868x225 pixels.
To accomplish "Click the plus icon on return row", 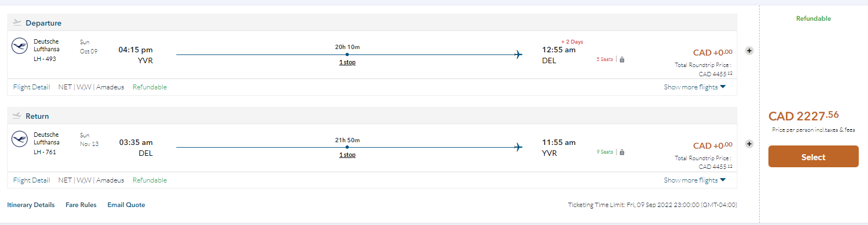I will point(749,144).
